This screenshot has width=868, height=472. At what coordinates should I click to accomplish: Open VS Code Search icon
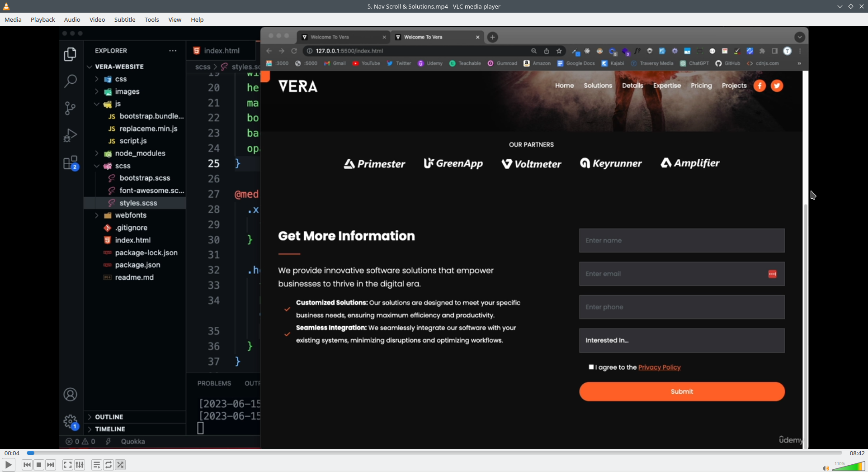[x=70, y=81]
